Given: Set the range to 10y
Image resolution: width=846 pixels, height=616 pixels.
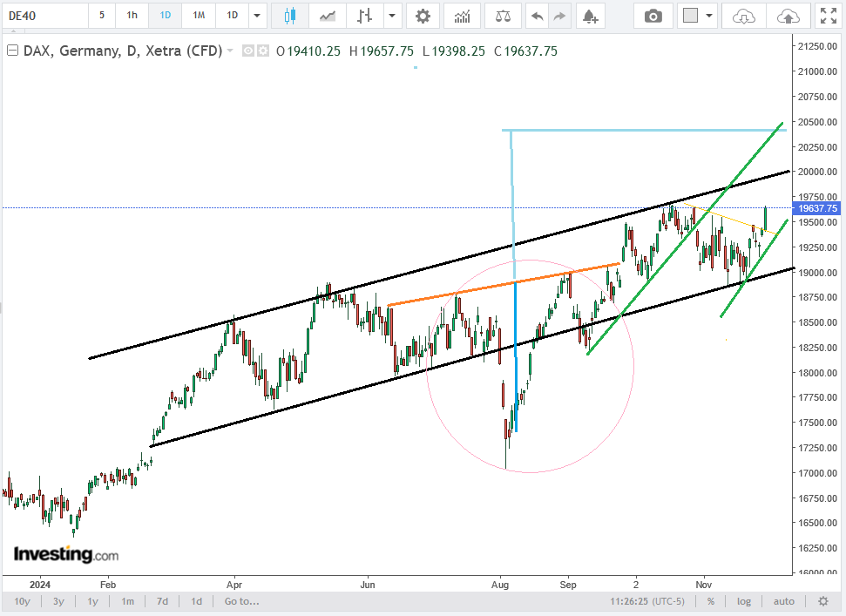Looking at the screenshot, I should pos(22,601).
